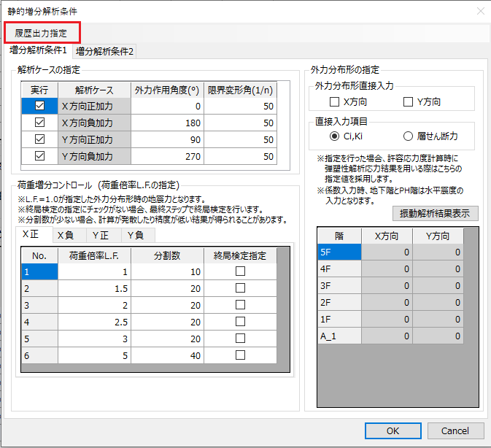
Task: Uncheck 実行 for X方向正加力
Action: coord(40,106)
